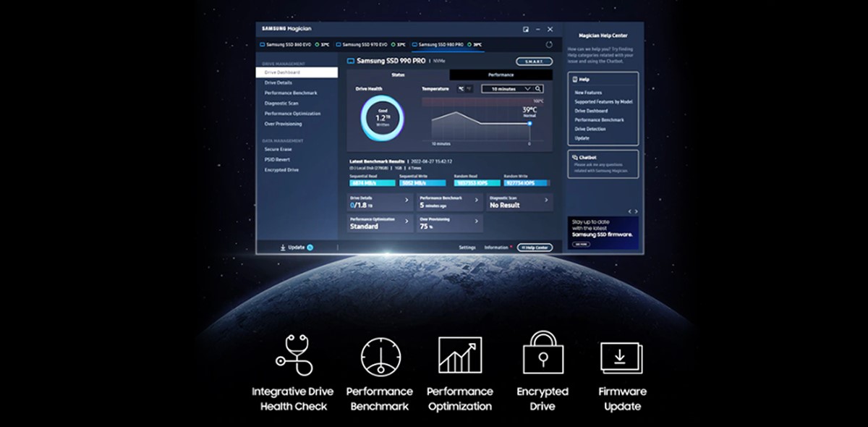
Task: Expand the Performance Benchmark card chevron
Action: click(477, 200)
